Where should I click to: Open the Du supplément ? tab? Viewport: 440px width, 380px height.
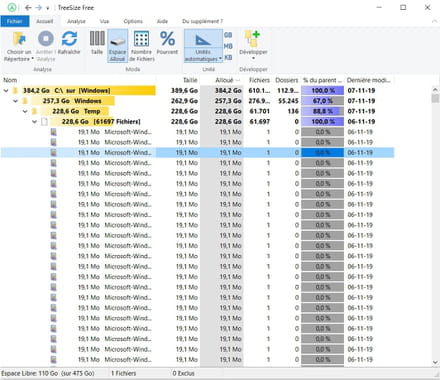tap(202, 21)
